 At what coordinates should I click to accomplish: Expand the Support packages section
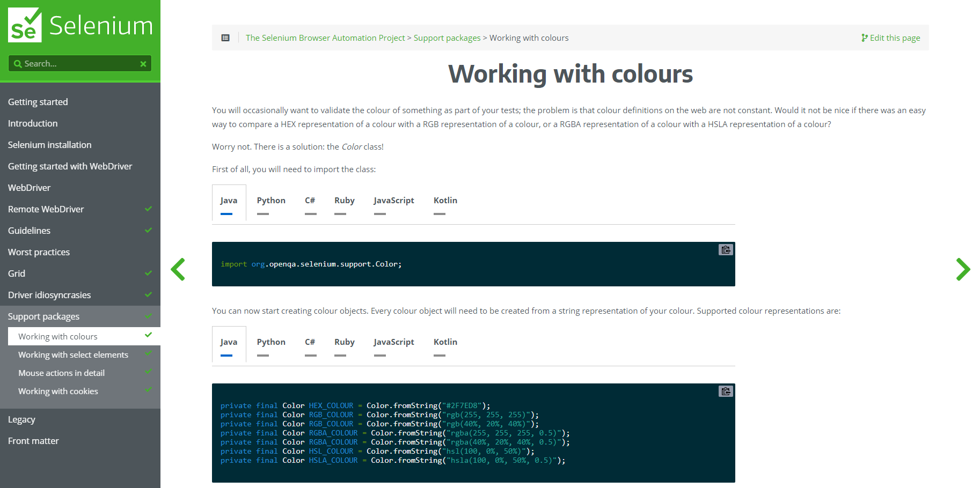coord(43,316)
